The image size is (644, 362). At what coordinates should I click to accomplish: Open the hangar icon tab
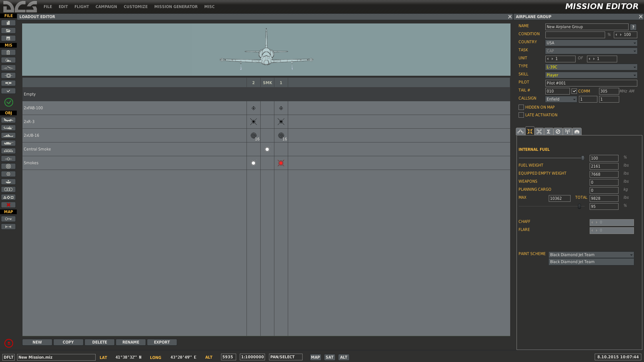coord(577,131)
